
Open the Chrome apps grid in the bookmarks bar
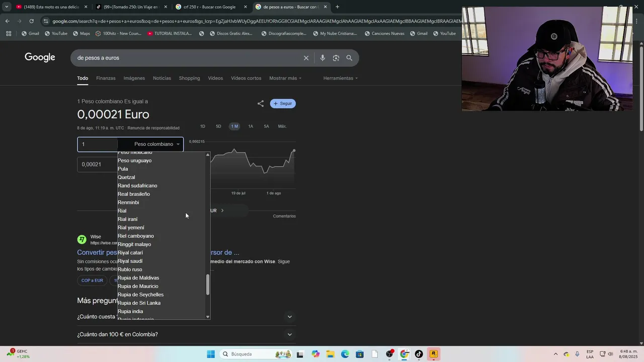click(9, 34)
